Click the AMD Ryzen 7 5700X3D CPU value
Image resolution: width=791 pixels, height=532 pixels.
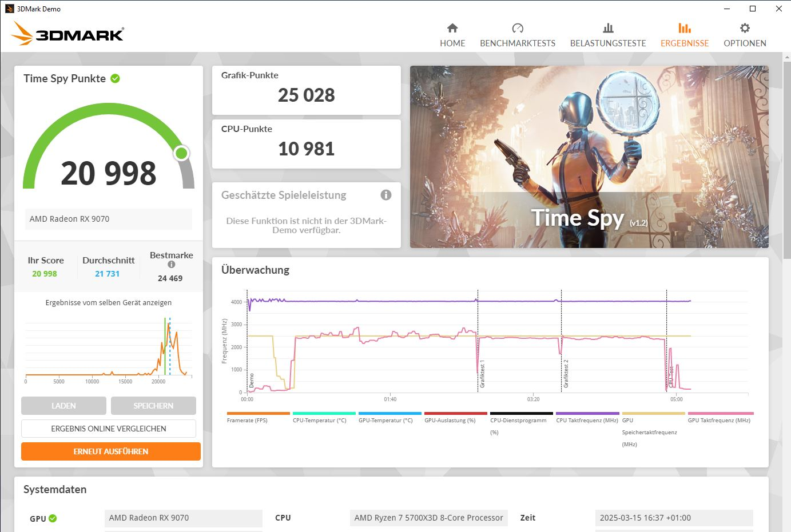click(429, 518)
